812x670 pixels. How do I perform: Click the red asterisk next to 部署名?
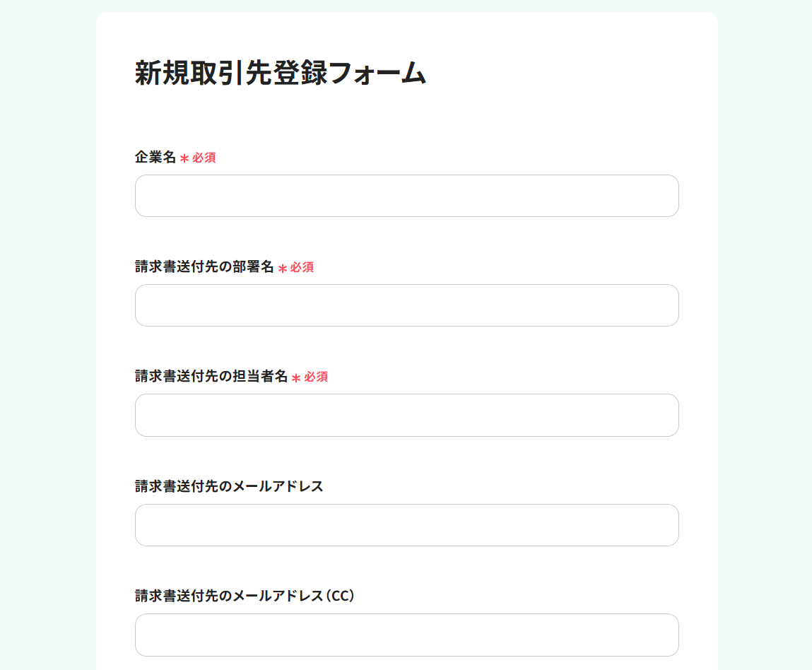click(x=283, y=268)
